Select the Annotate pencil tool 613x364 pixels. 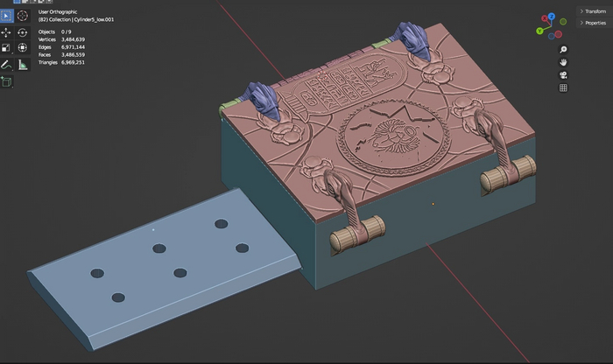tap(6, 65)
